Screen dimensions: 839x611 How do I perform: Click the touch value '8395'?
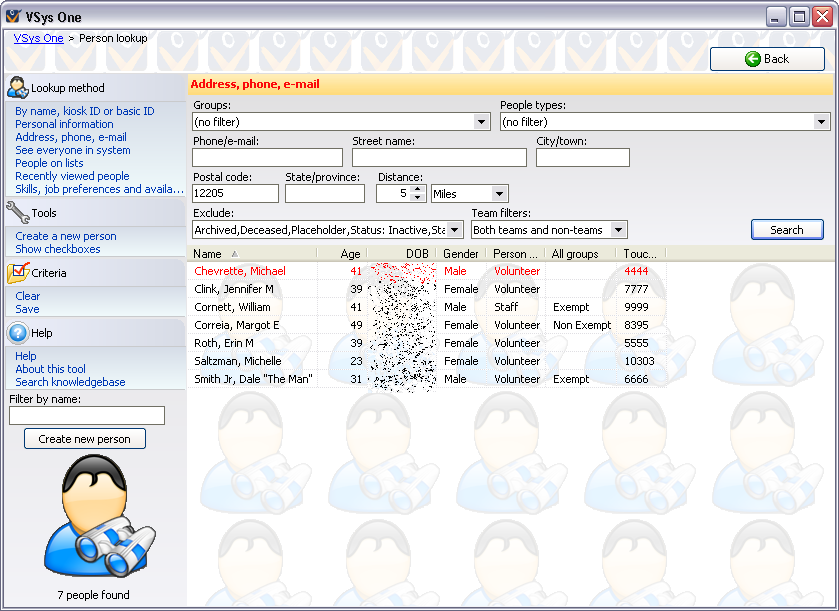coord(636,325)
